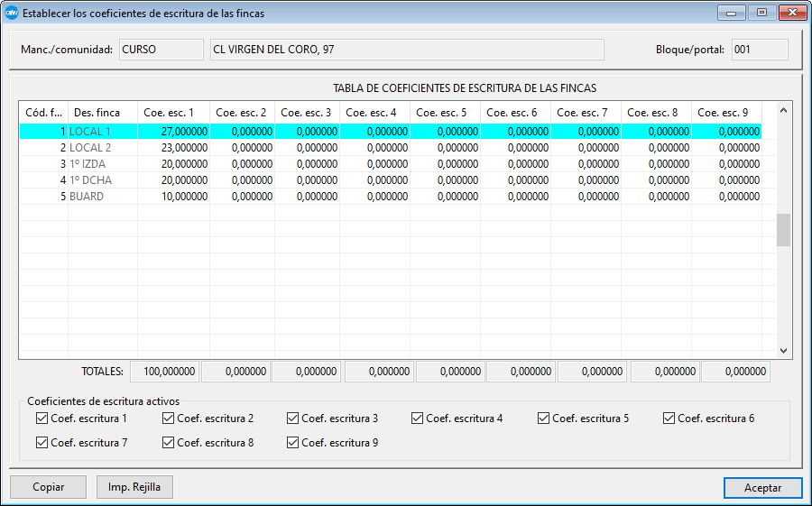Viewport: 812px width, 506px height.
Task: Uncheck Coef. escritura 1 checkbox
Action: (x=42, y=419)
